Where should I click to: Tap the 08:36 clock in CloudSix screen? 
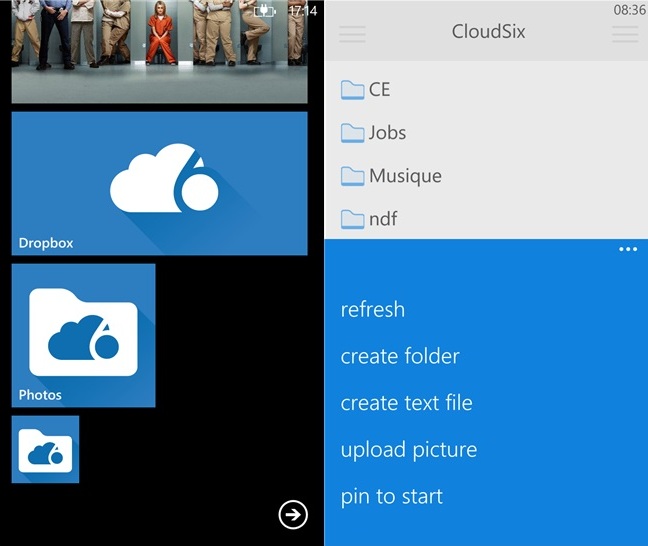[x=630, y=10]
